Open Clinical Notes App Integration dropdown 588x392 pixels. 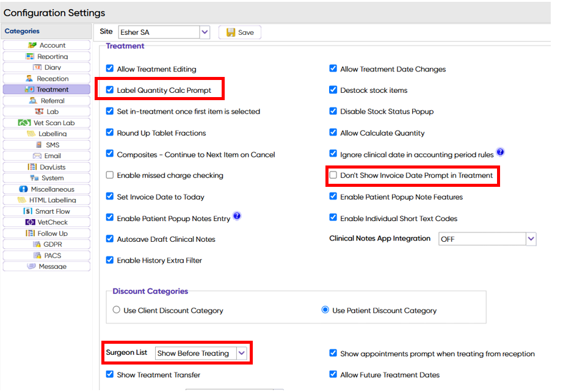coord(531,239)
